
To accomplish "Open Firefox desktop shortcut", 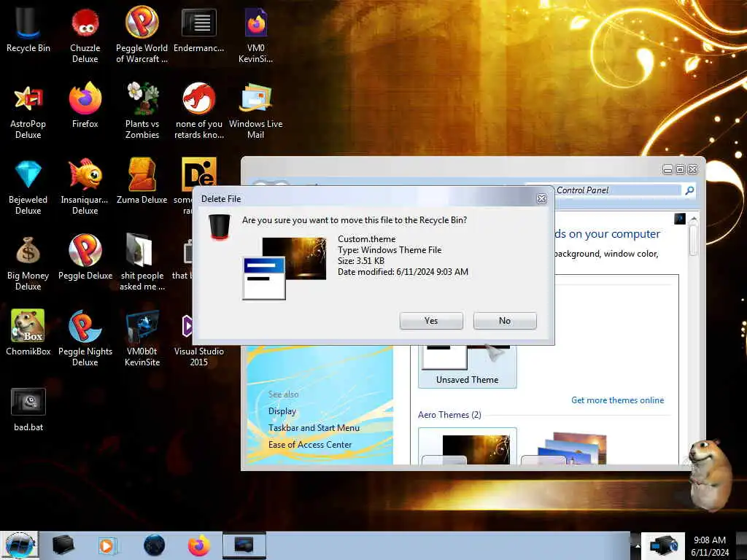I will (x=85, y=105).
